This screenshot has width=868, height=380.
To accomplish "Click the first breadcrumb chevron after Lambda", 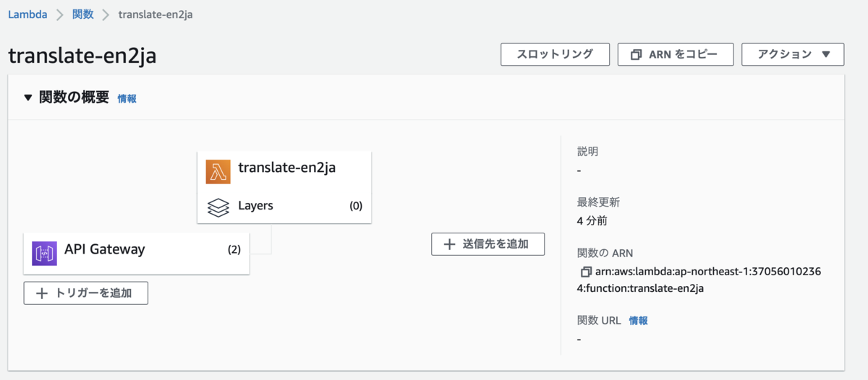I will pyautogui.click(x=60, y=14).
